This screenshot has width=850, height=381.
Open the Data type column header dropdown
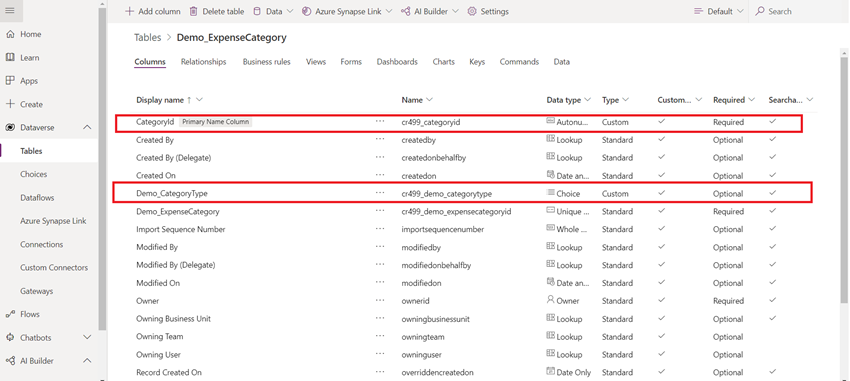click(x=588, y=100)
